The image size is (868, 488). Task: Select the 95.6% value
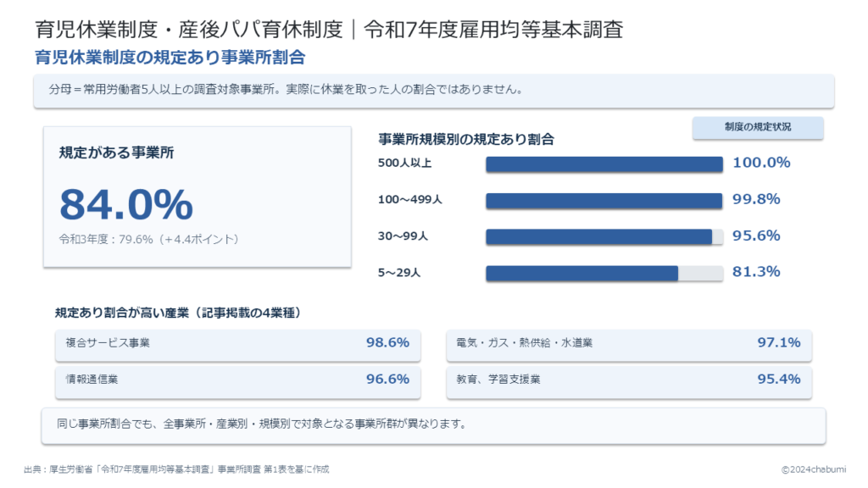(756, 236)
